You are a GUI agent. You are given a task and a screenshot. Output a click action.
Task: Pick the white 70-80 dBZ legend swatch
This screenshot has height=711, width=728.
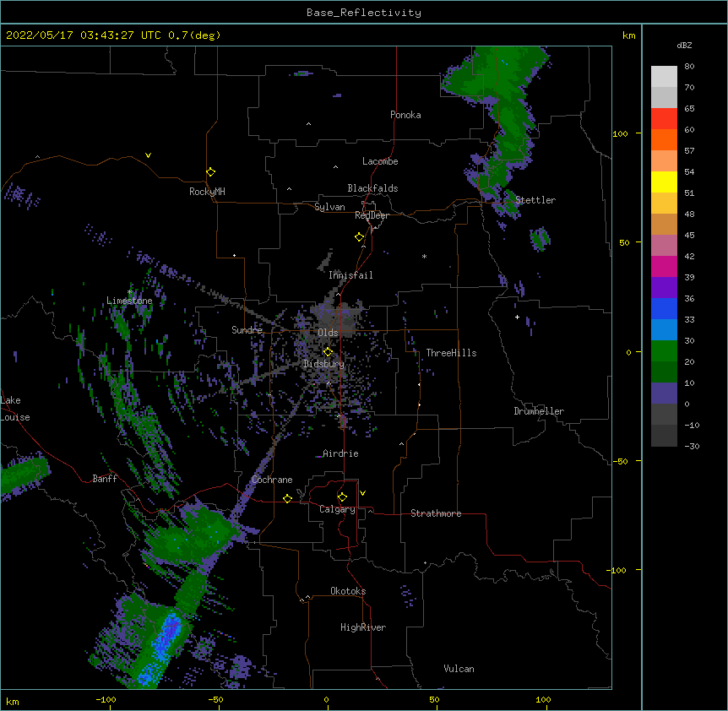click(x=664, y=77)
